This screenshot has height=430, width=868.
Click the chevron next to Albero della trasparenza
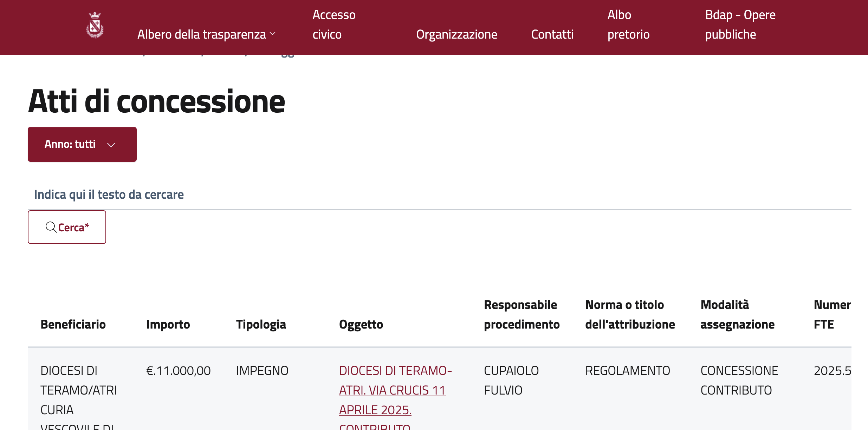[x=272, y=34]
